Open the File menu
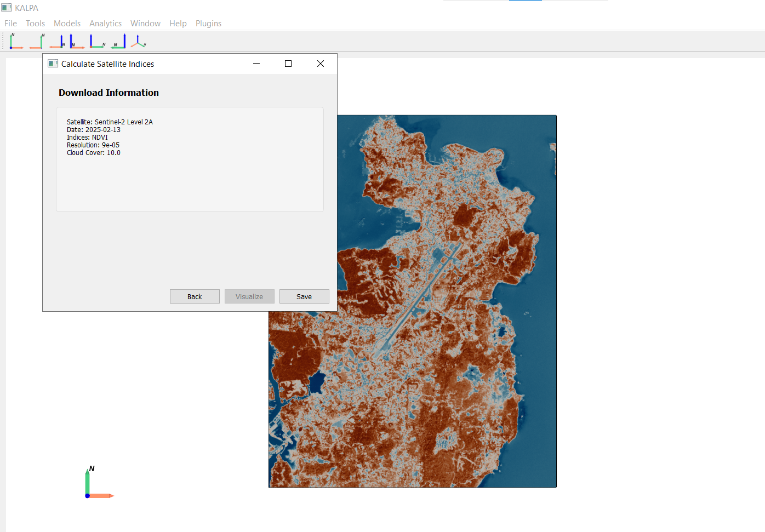 10,24
